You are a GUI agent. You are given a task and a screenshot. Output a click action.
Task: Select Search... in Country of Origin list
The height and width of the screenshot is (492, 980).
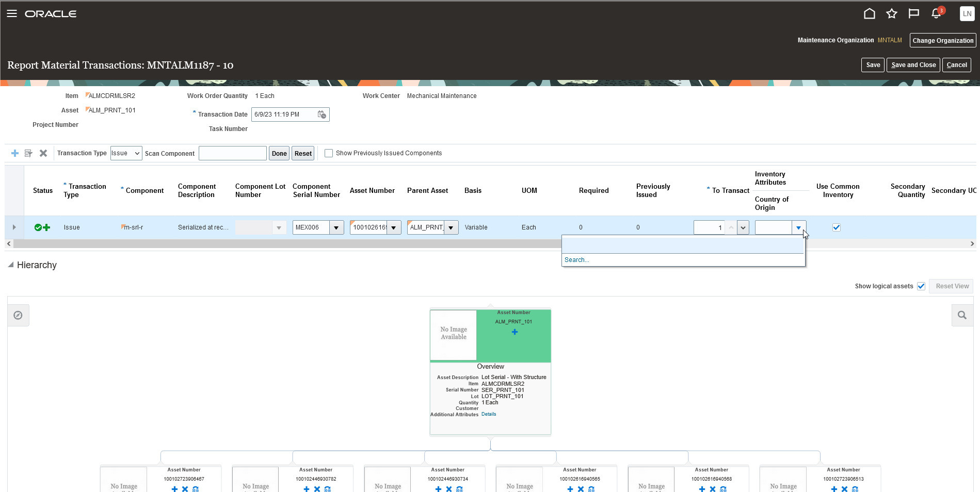click(576, 260)
